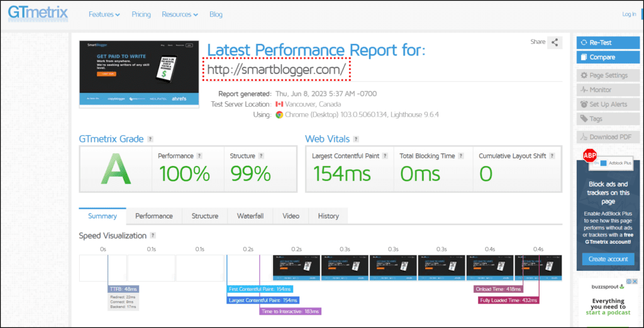Click the Tags label icon
Image resolution: width=644 pixels, height=328 pixels.
[584, 119]
